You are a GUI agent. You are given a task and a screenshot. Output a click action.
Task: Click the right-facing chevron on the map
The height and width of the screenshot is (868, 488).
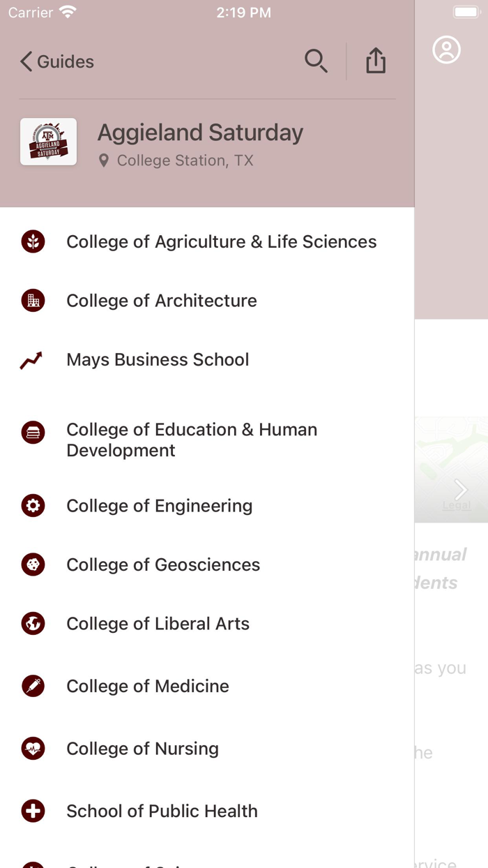pyautogui.click(x=460, y=489)
